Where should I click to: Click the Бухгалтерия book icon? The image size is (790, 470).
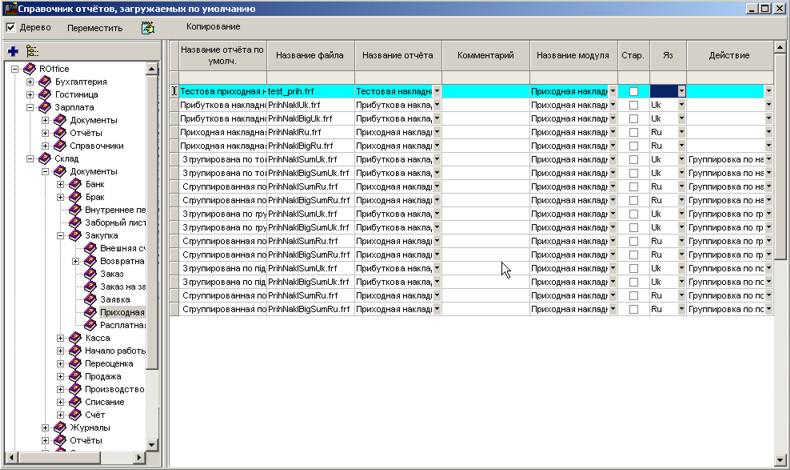pyautogui.click(x=45, y=82)
